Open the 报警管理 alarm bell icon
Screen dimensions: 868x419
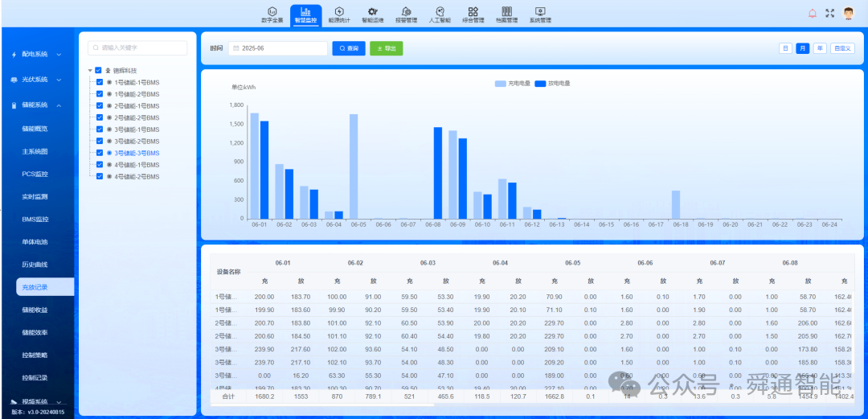[x=407, y=11]
